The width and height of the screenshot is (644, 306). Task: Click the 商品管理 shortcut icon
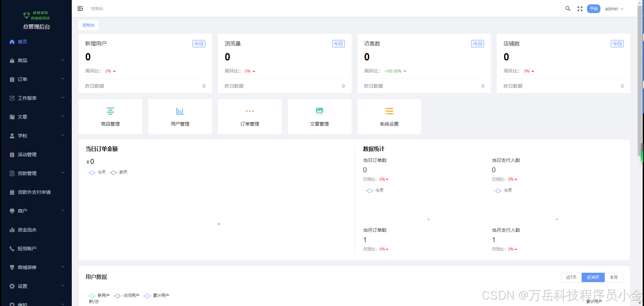[110, 111]
